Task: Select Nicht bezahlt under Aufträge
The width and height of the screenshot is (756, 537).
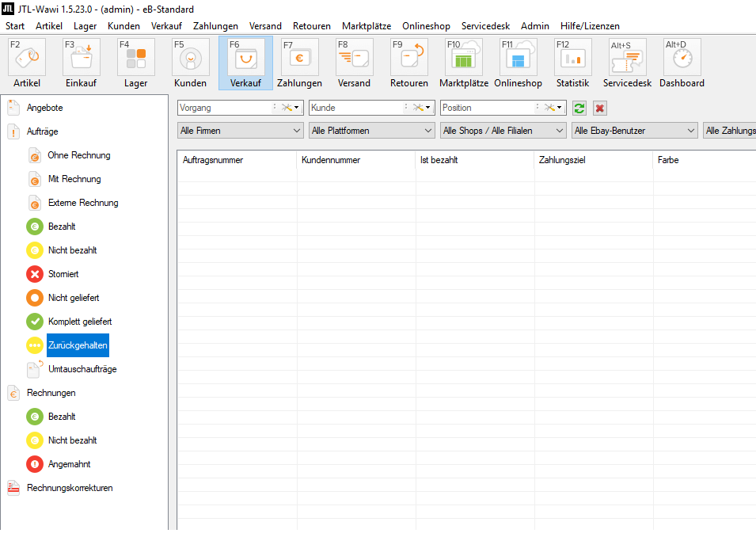Action: [x=72, y=250]
